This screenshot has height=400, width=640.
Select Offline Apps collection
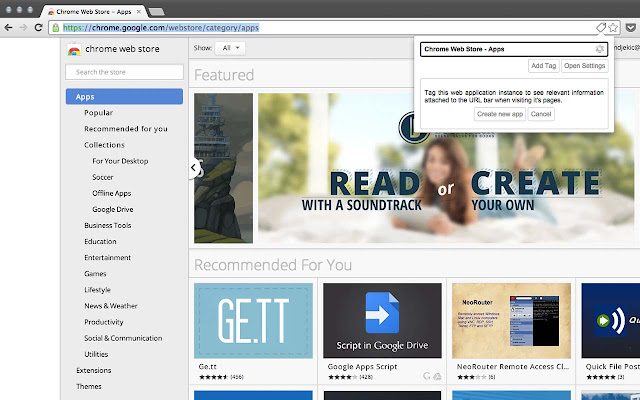tap(111, 193)
